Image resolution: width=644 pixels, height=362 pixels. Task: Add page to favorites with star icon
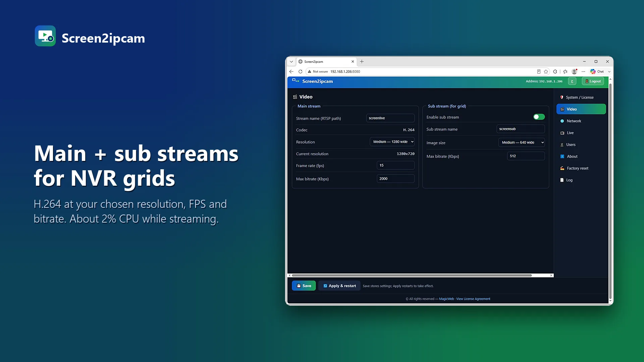[546, 71]
